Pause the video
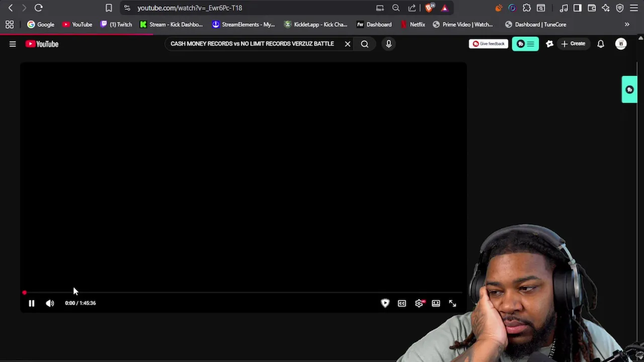Screen dimensions: 644x362 31,303
